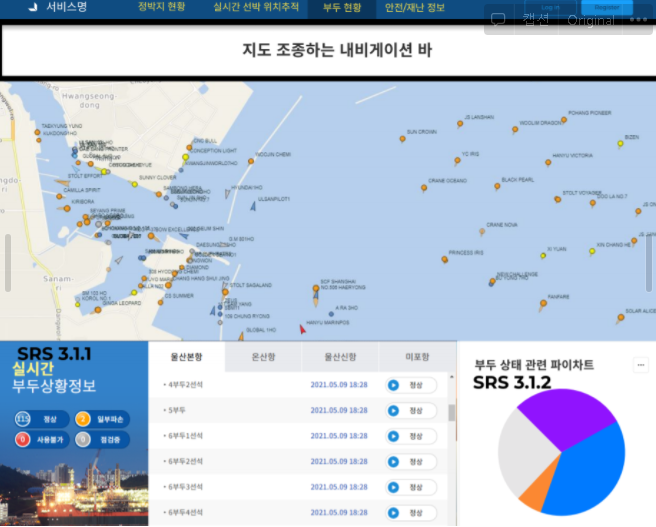Click the red HANYU MARINPOS vessel arrow
Viewport: 656px width, 527px height.
coord(302,329)
